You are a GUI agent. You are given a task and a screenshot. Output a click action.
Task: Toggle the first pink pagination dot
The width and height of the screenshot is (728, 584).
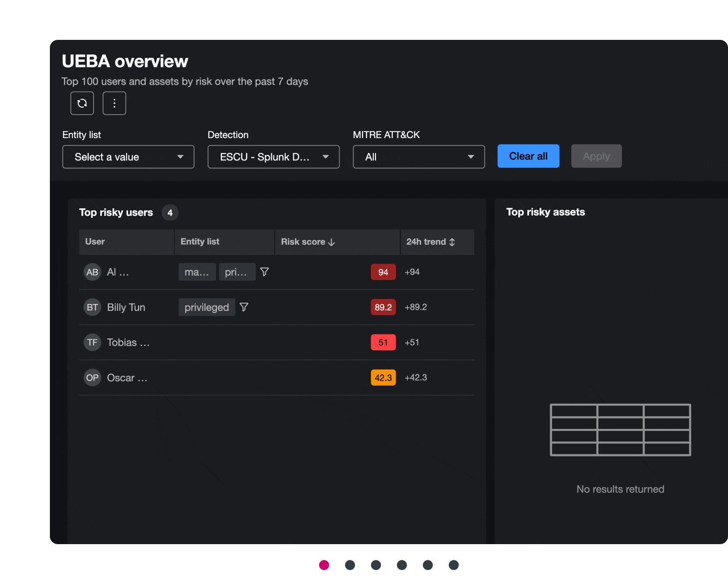tap(324, 565)
